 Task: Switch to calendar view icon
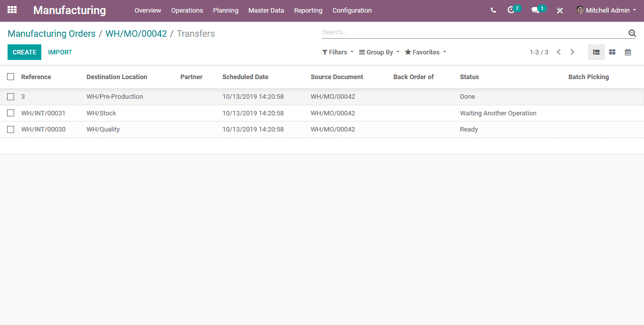click(628, 52)
